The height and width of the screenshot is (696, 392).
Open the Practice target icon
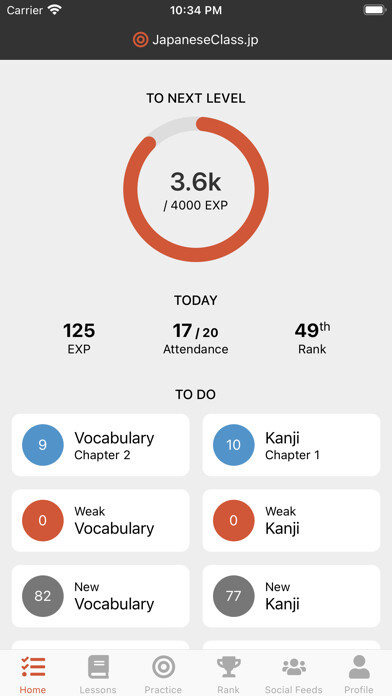coord(163,667)
